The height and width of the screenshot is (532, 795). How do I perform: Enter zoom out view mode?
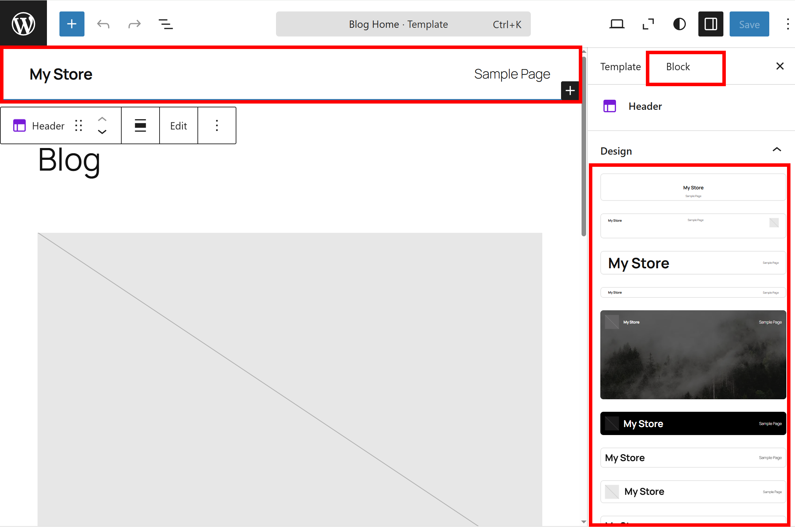(x=648, y=24)
